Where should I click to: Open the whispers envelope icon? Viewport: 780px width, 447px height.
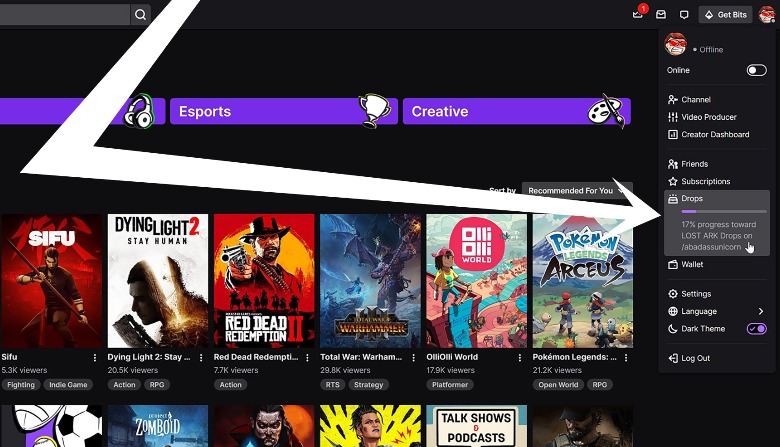[x=661, y=15]
